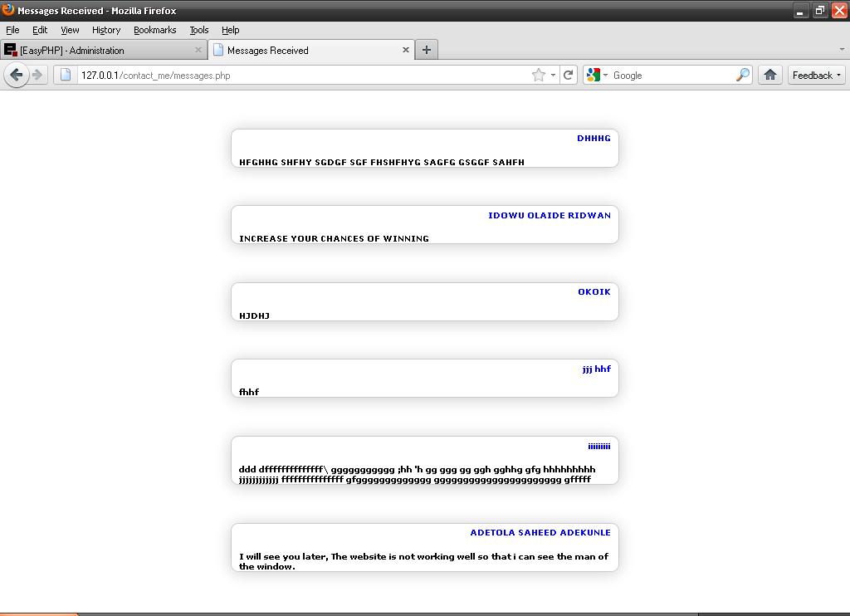The height and width of the screenshot is (616, 850).
Task: Close the Firefox window
Action: click(x=839, y=10)
